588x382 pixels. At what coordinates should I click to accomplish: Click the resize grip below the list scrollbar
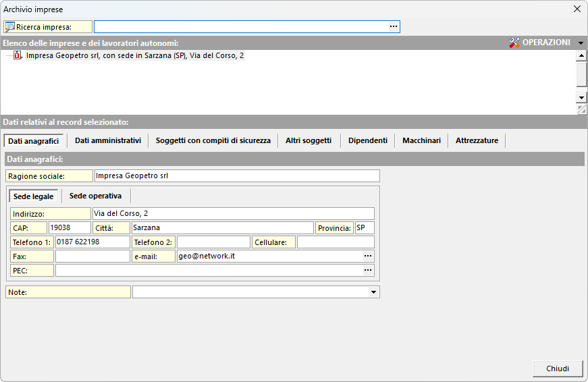[581, 109]
